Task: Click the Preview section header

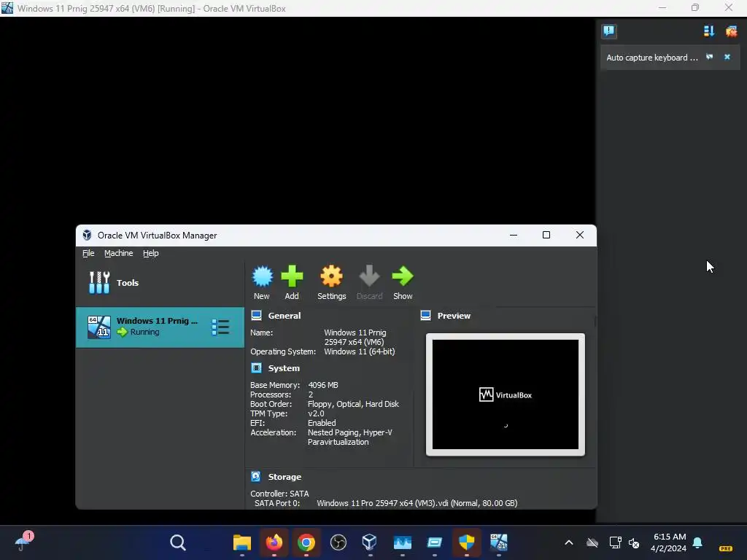Action: pyautogui.click(x=454, y=316)
